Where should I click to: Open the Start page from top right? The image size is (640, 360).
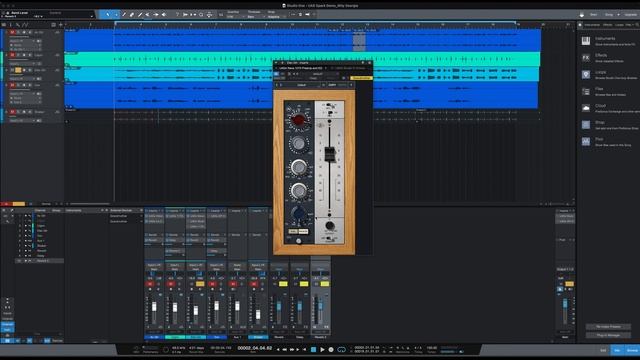point(594,15)
